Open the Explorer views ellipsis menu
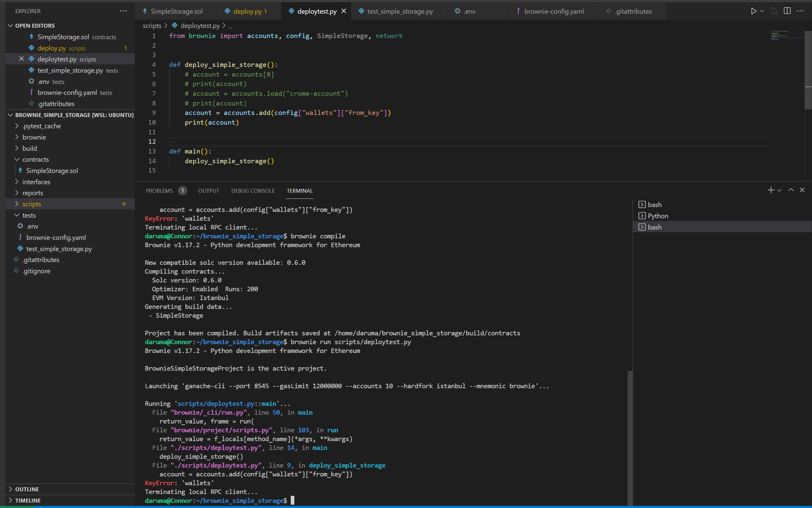 pos(123,11)
